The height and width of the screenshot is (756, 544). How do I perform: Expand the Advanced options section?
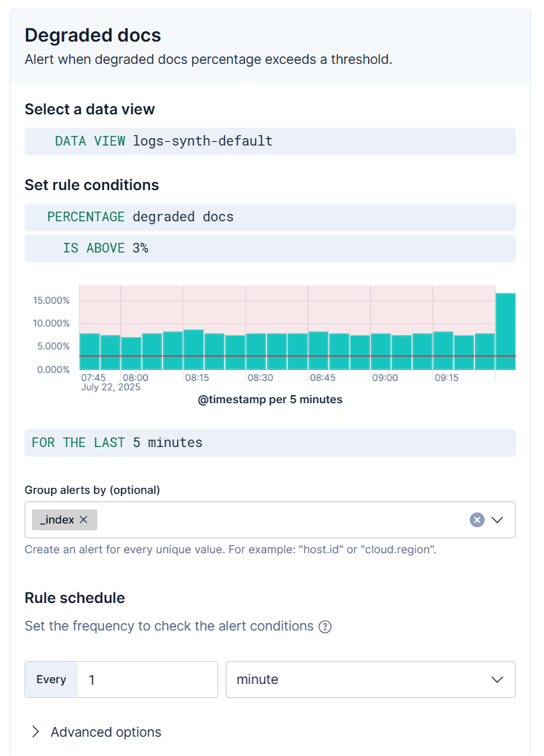pos(95,732)
